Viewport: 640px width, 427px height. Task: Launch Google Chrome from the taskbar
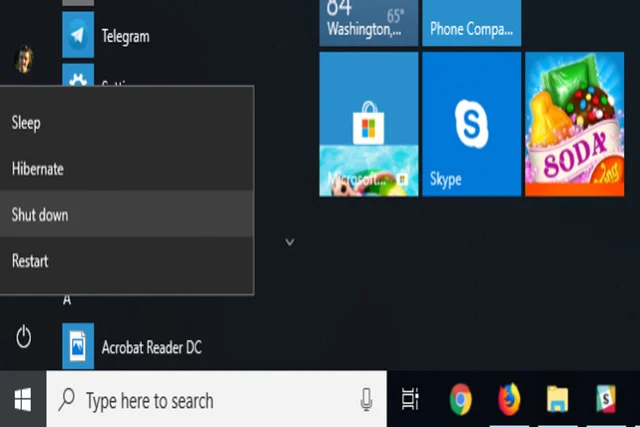coord(460,399)
